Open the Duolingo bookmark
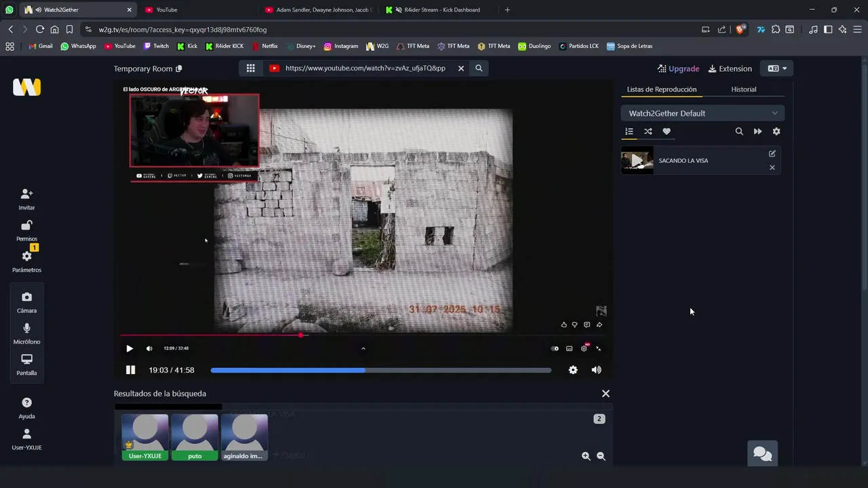 (534, 46)
